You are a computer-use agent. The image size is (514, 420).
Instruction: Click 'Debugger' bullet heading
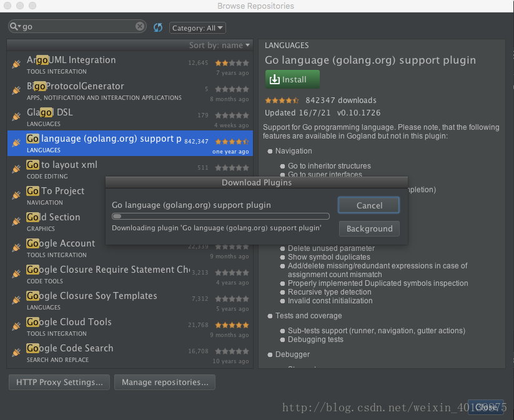coord(292,354)
